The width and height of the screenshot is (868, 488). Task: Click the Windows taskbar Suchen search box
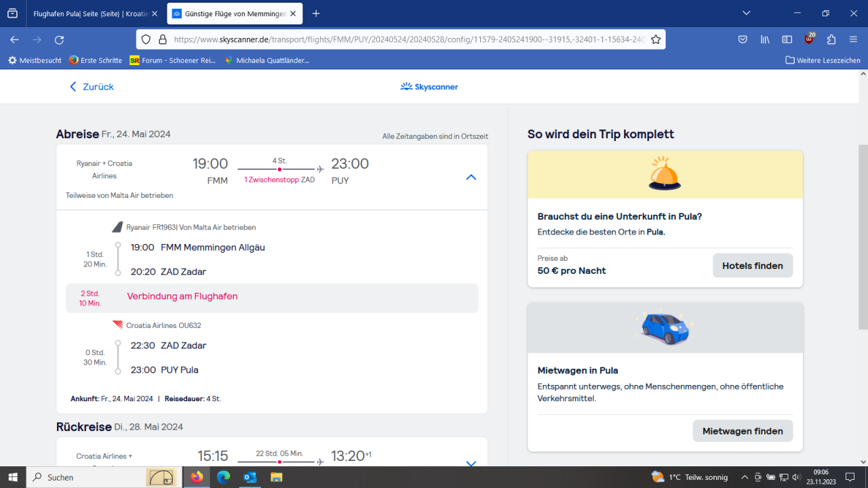tap(88, 477)
